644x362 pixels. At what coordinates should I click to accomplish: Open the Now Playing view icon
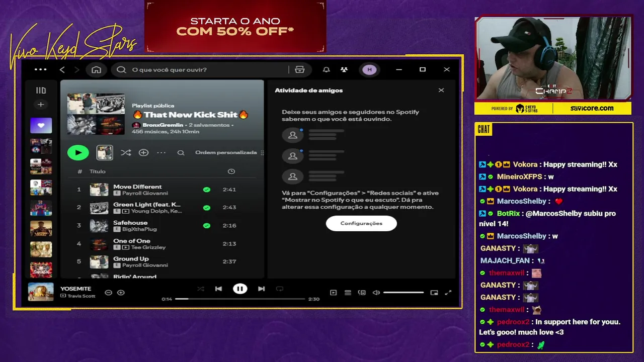(333, 293)
